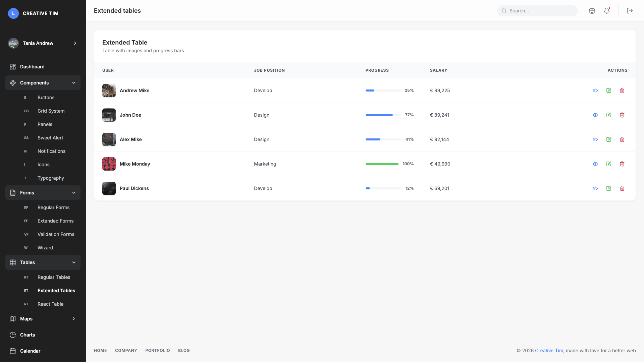Click Alex Mike's 41% progress bar
The height and width of the screenshot is (362, 644).
coord(383,139)
